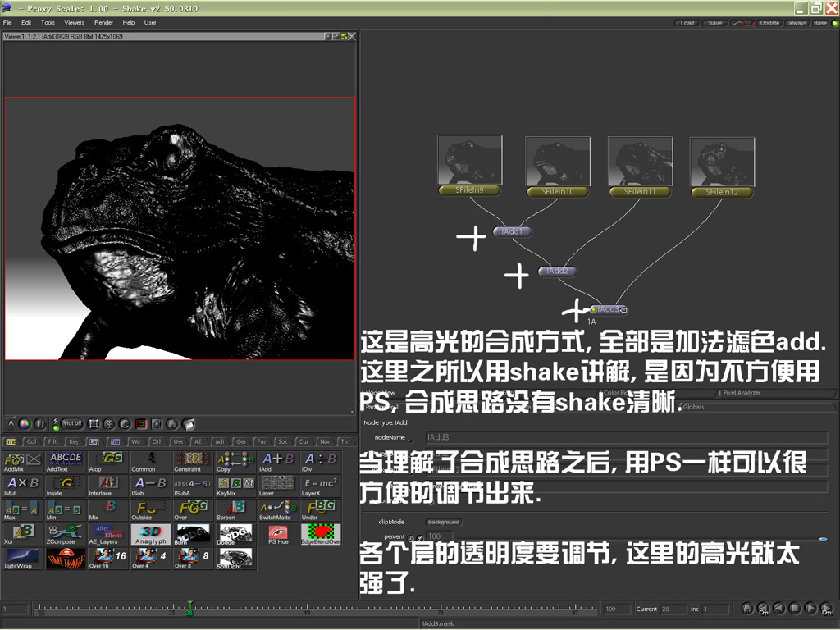The image size is (840, 630).
Task: Toggle the viewer update mode U button
Action: pyautogui.click(x=40, y=424)
